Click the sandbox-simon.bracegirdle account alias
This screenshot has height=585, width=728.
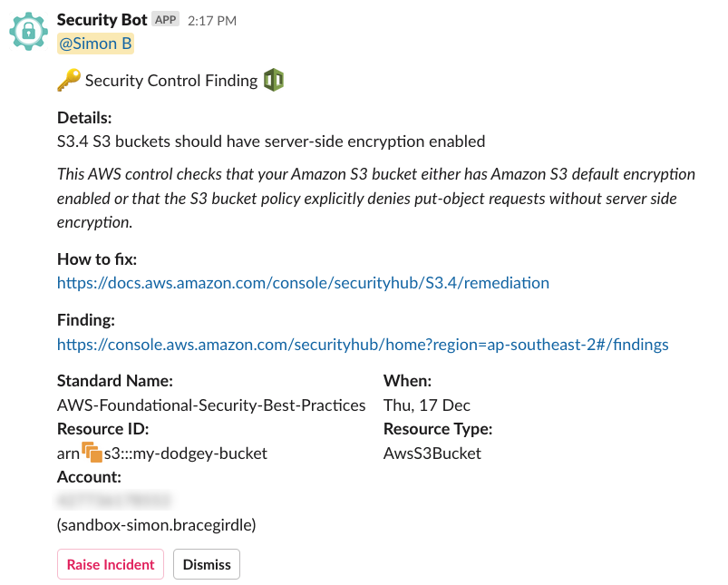pyautogui.click(x=157, y=525)
